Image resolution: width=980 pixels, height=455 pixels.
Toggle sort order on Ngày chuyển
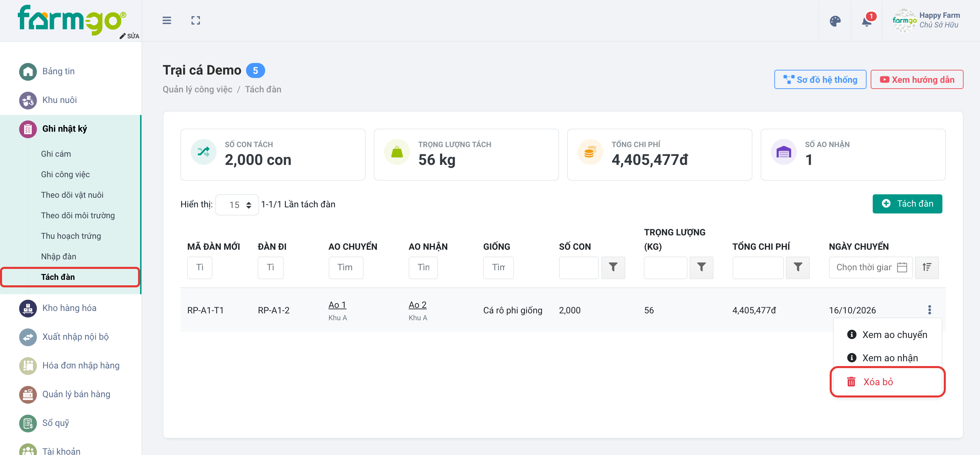(x=927, y=267)
